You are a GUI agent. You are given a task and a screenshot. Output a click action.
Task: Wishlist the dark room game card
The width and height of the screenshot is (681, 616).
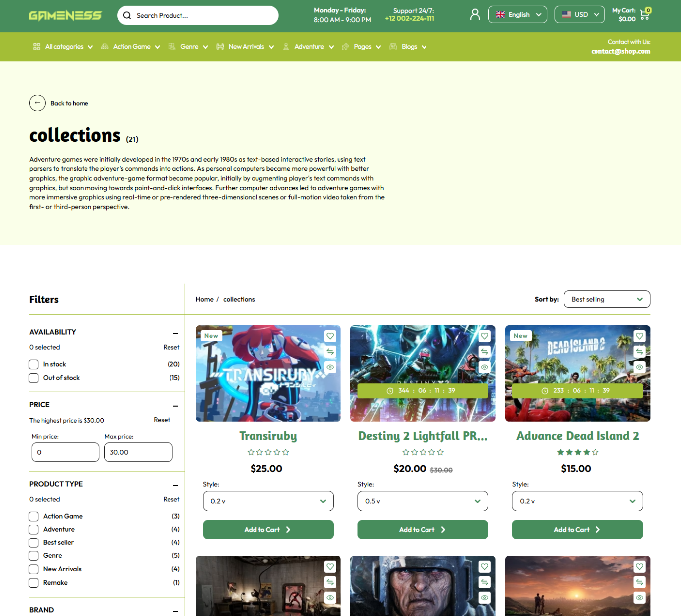[x=330, y=567]
